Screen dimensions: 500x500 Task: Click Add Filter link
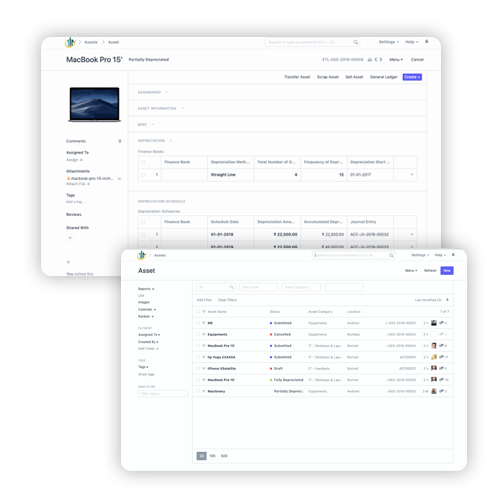pyautogui.click(x=204, y=300)
